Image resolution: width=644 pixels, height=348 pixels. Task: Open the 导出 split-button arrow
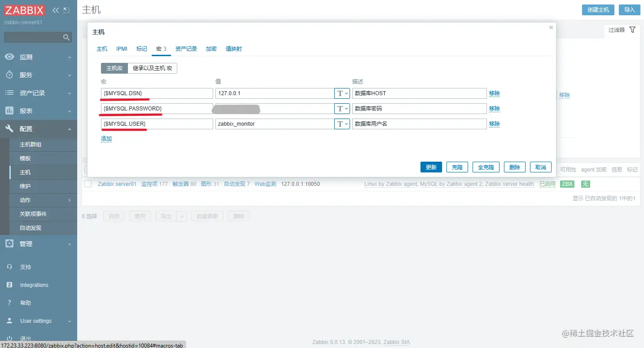[182, 216]
